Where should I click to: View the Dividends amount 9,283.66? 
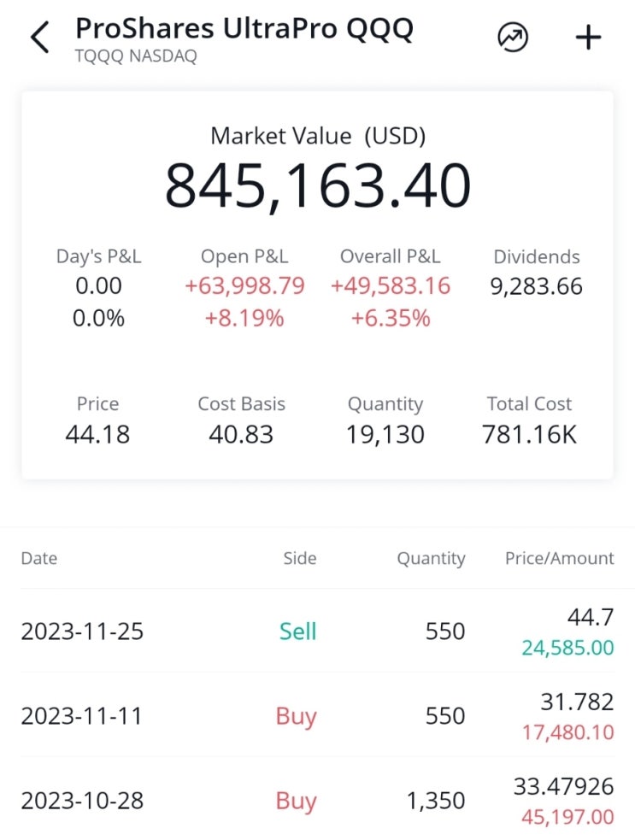pos(536,286)
